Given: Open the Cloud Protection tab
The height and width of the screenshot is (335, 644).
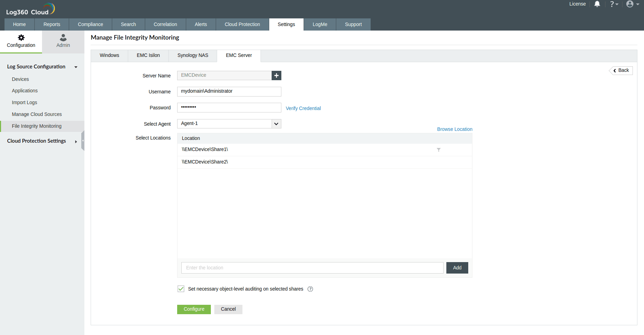Looking at the screenshot, I should pyautogui.click(x=242, y=24).
